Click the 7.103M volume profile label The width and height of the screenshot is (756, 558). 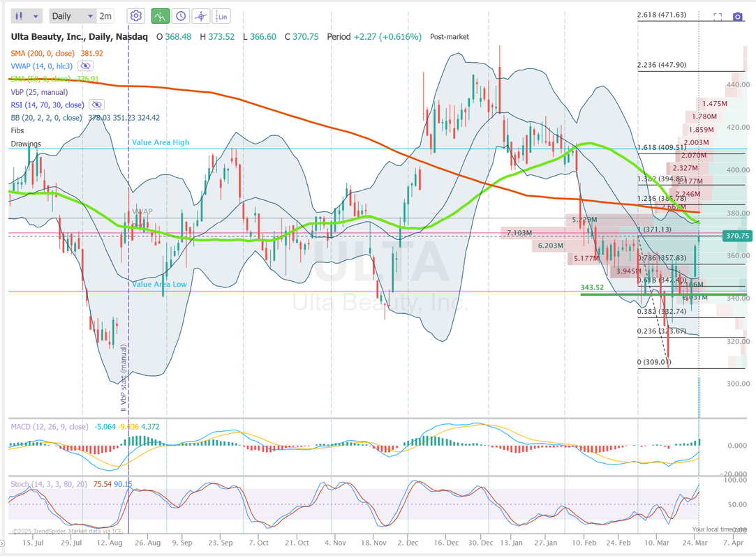tap(519, 233)
